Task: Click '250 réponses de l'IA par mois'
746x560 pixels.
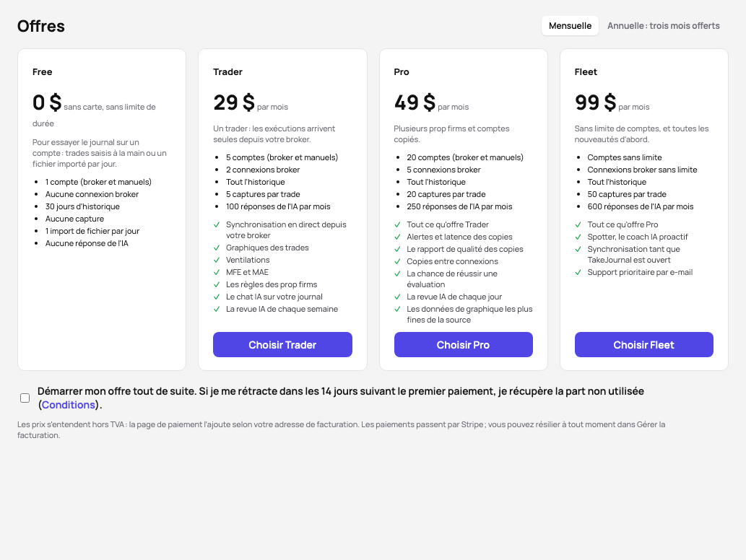Action: (459, 207)
